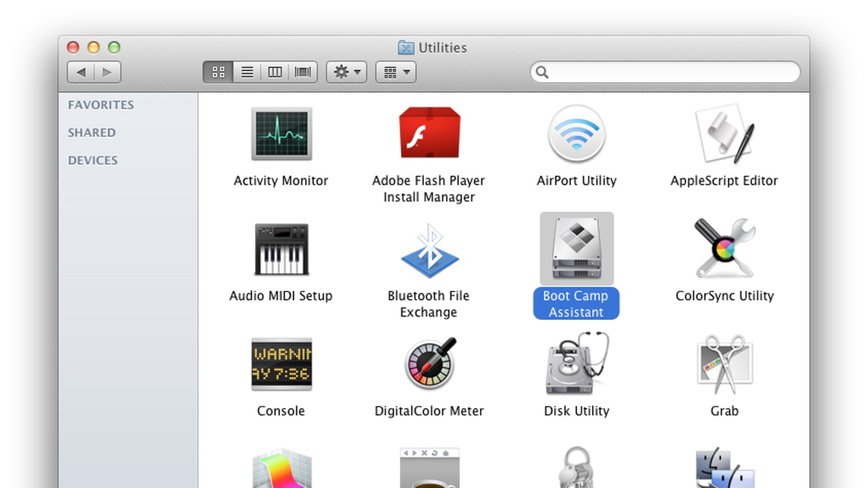The image size is (868, 488).
Task: Click the Console warning display icon
Action: coord(281,364)
